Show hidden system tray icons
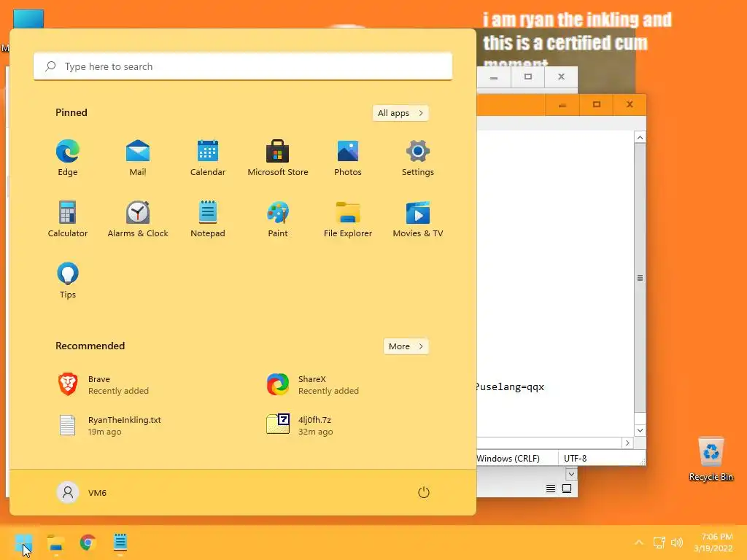 pyautogui.click(x=639, y=542)
